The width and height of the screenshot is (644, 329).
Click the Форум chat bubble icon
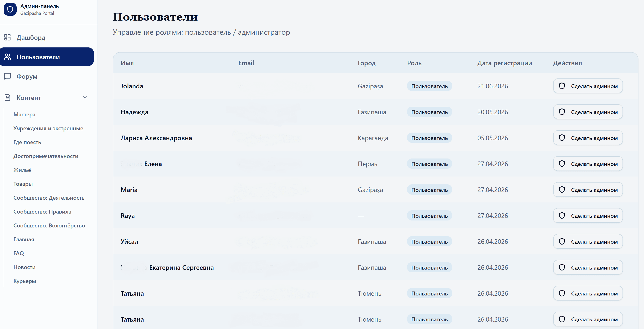pos(7,76)
